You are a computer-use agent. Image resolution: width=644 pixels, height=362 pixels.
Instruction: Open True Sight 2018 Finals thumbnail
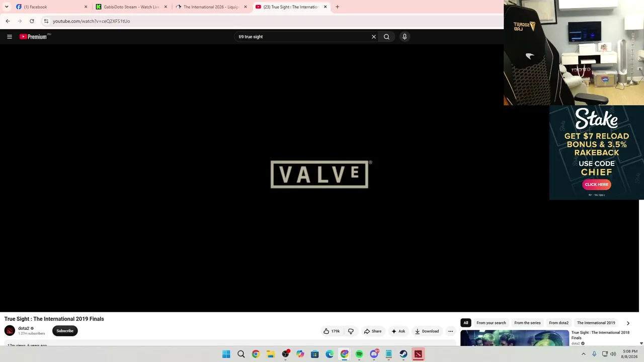click(x=515, y=338)
